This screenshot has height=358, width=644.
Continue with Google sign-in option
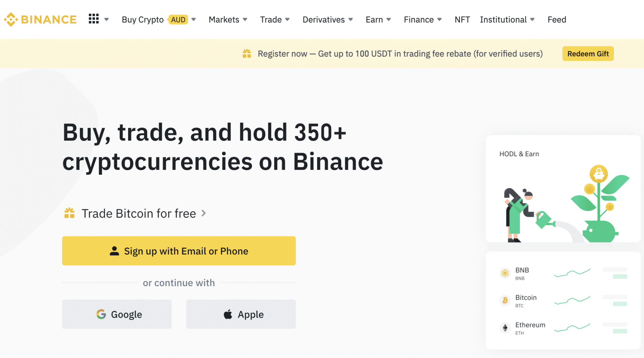pos(116,314)
